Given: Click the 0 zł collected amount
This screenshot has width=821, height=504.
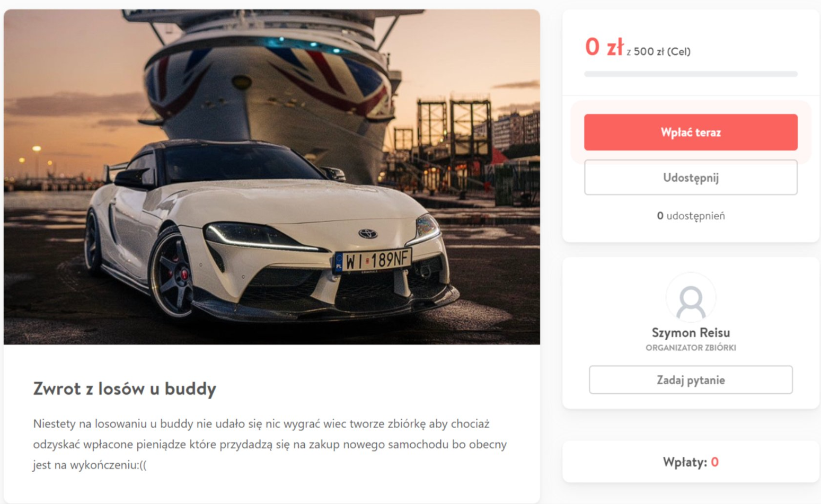Looking at the screenshot, I should tap(603, 48).
